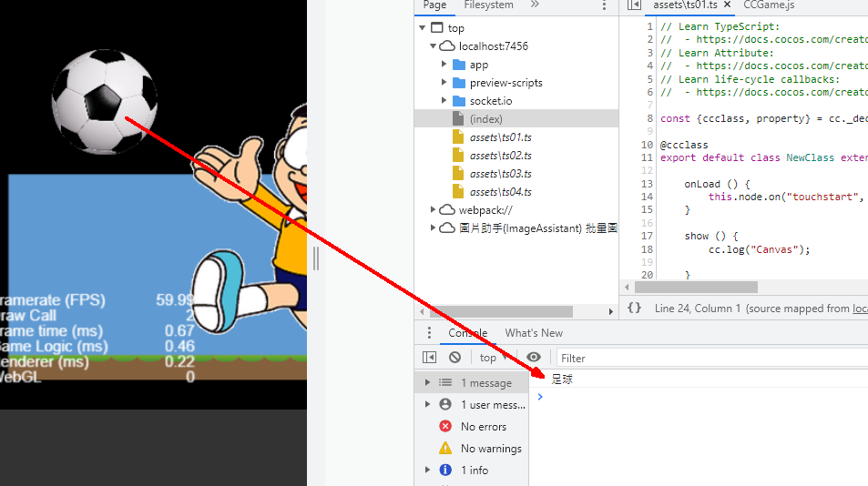Open the top context dropdown
Image resolution: width=868 pixels, height=486 pixels.
click(x=494, y=358)
